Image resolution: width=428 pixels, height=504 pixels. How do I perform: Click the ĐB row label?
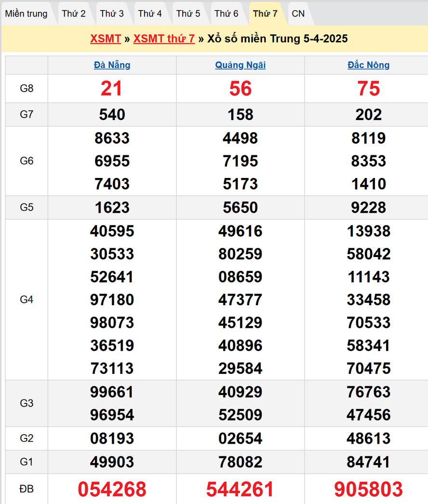pos(27,489)
